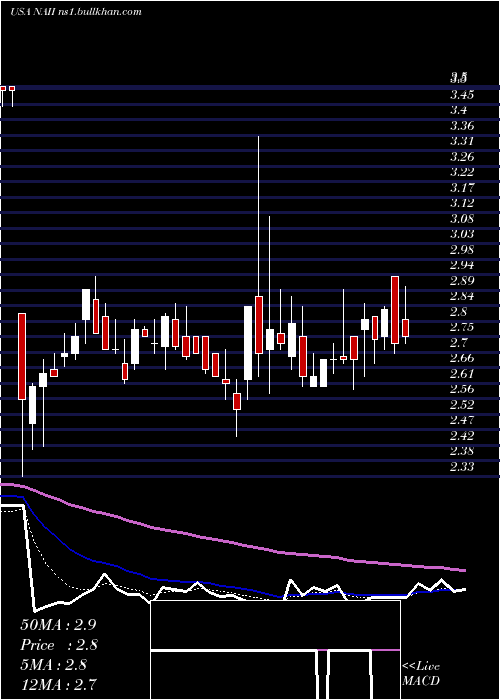Click the 2.61 price label
Image resolution: width=500 pixels, height=700 pixels.
tap(462, 374)
